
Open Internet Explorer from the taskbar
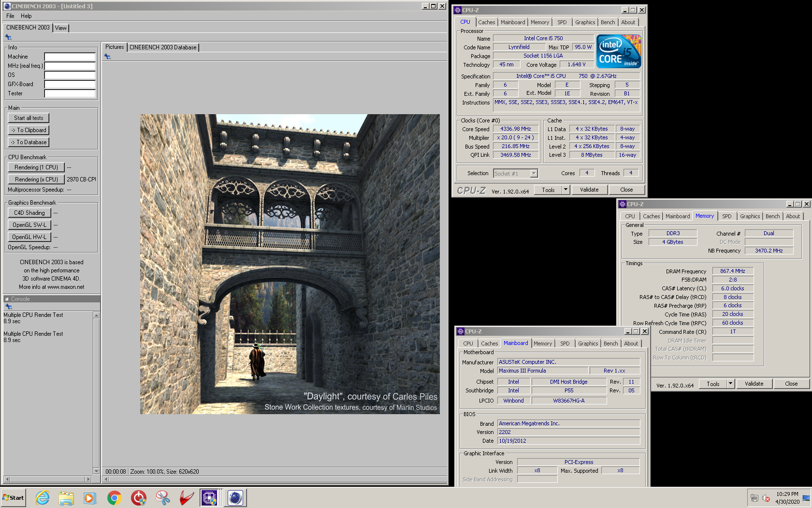[43, 498]
